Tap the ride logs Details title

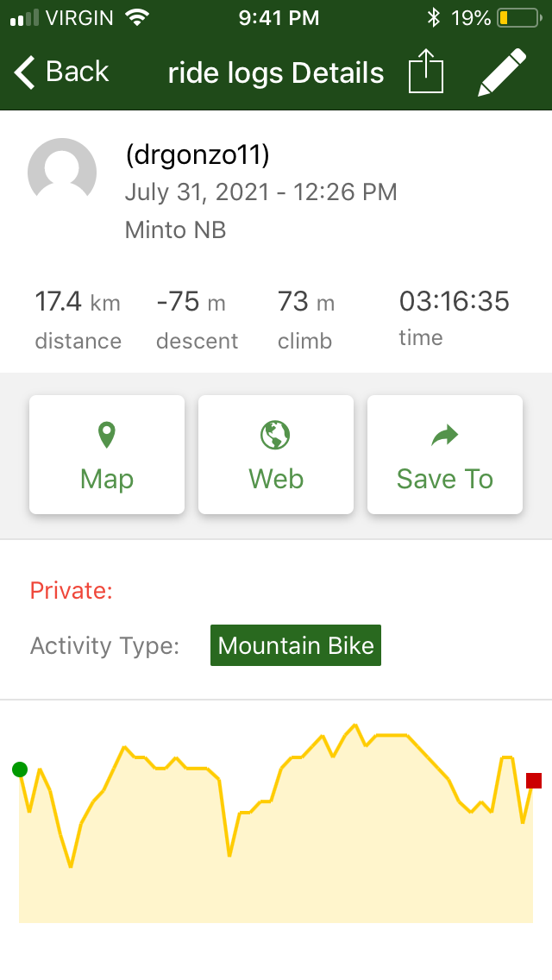tap(276, 72)
